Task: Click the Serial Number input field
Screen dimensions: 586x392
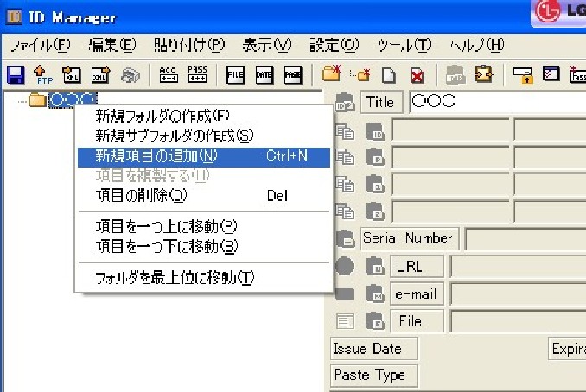Action: pyautogui.click(x=525, y=239)
